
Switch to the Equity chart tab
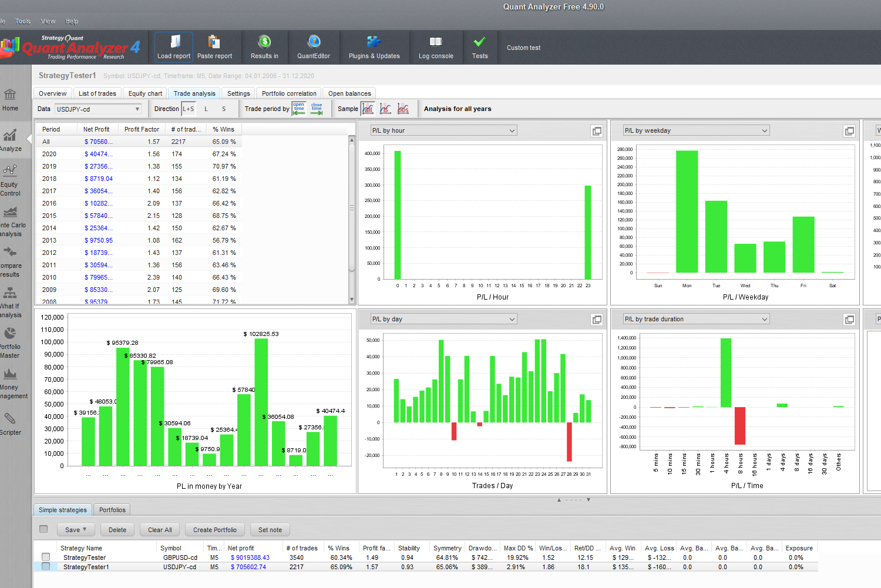click(145, 93)
